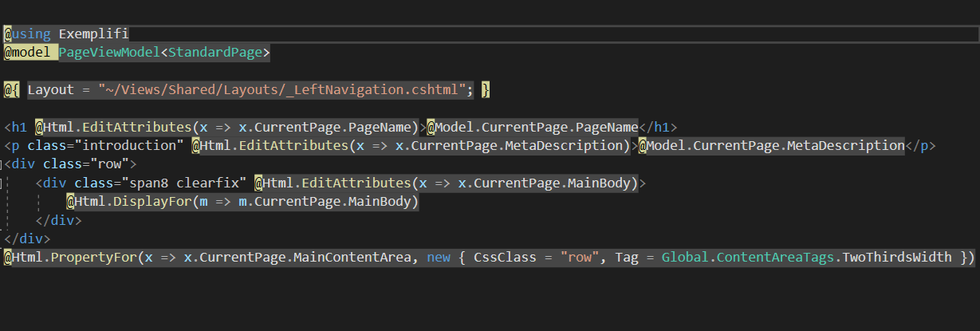Click the Html.DisplayFor method call

pyautogui.click(x=133, y=202)
